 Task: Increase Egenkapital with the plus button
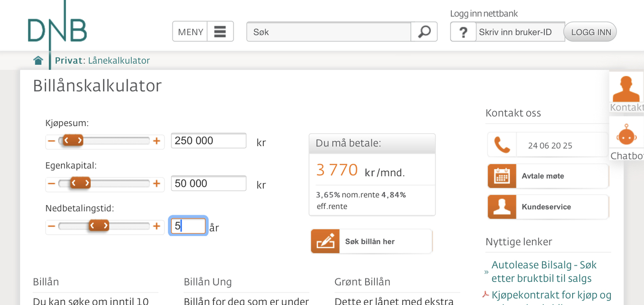(156, 184)
